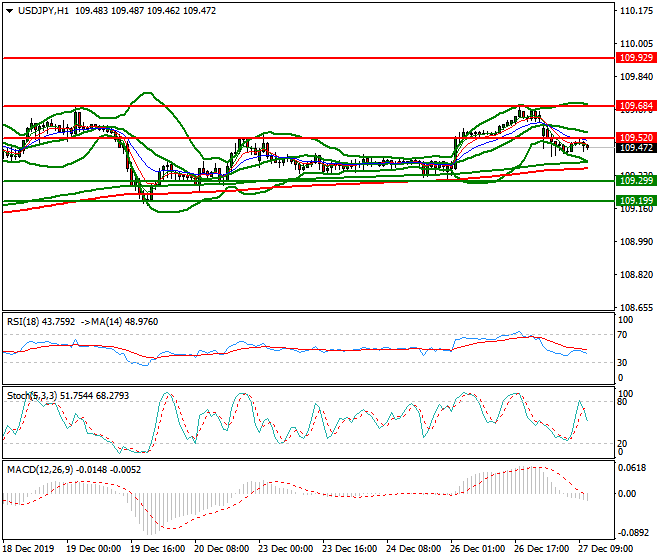This screenshot has height=560, width=660.
Task: Select the 27 Dec 09:00 time axis label
Action: click(x=606, y=549)
